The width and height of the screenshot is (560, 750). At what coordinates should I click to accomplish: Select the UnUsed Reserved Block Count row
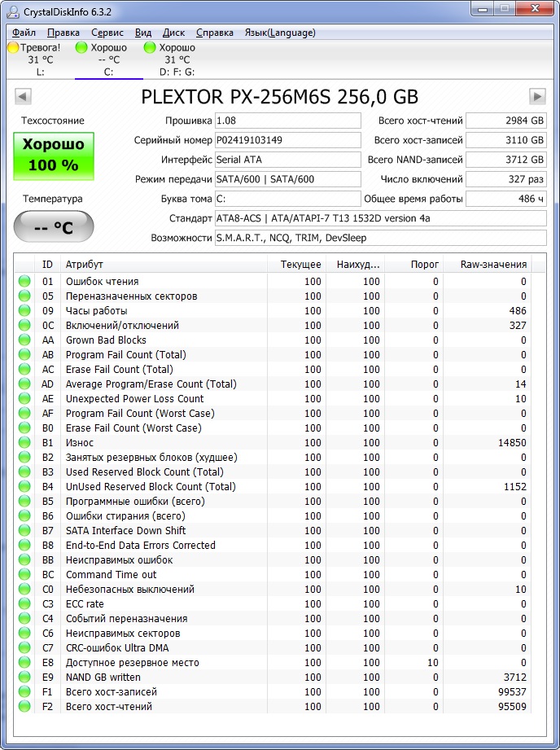273,486
